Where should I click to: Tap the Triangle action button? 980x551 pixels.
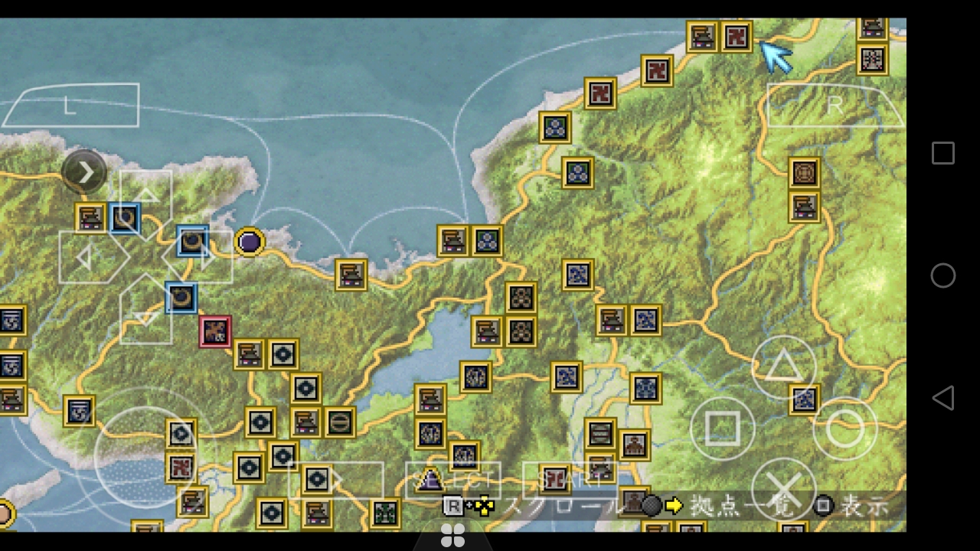click(782, 367)
